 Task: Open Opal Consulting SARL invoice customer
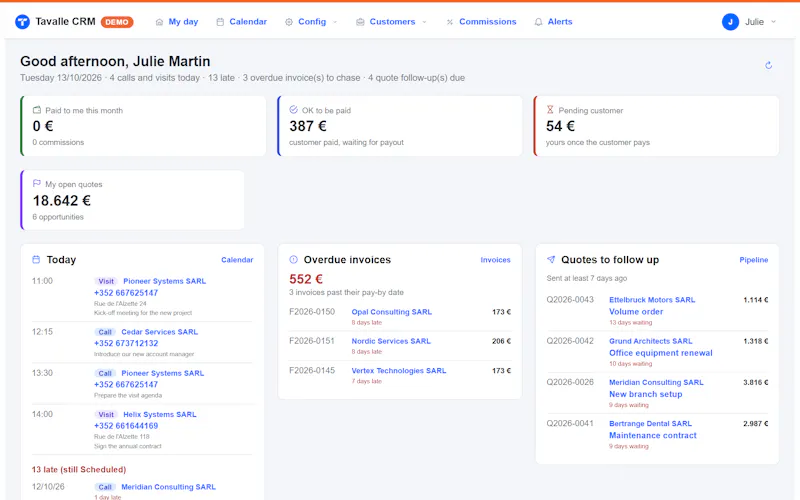click(x=391, y=312)
